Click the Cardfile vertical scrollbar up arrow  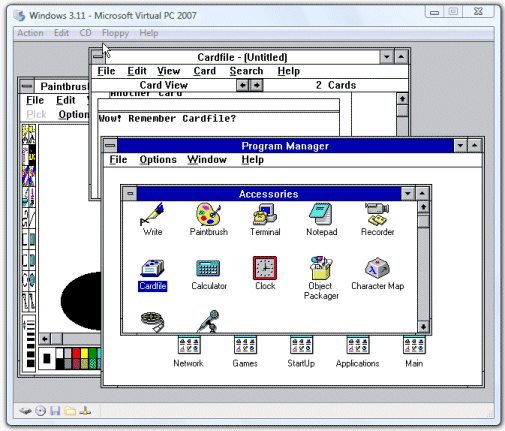[402, 99]
